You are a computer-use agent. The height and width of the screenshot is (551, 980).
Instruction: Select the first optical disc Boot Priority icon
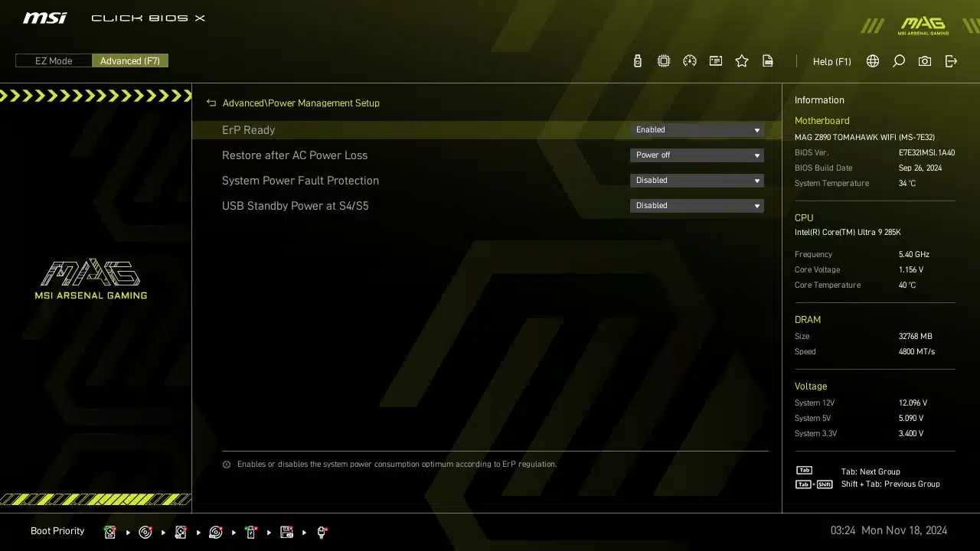click(145, 532)
